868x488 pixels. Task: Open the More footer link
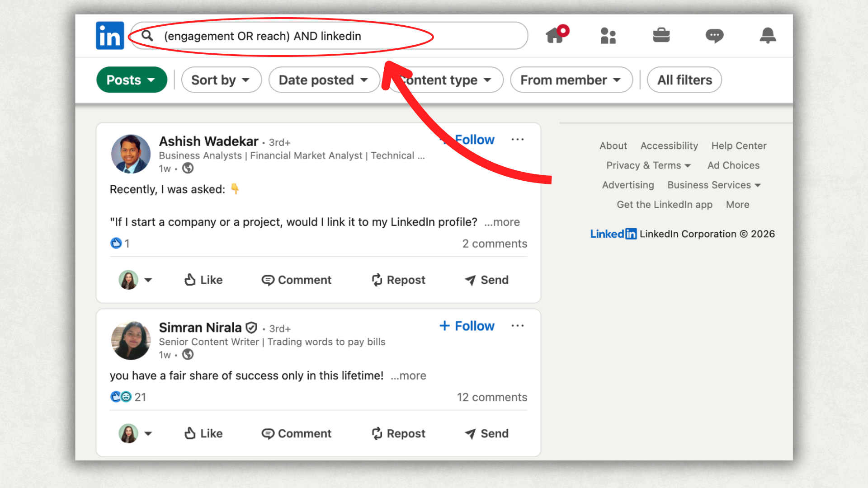[737, 205]
